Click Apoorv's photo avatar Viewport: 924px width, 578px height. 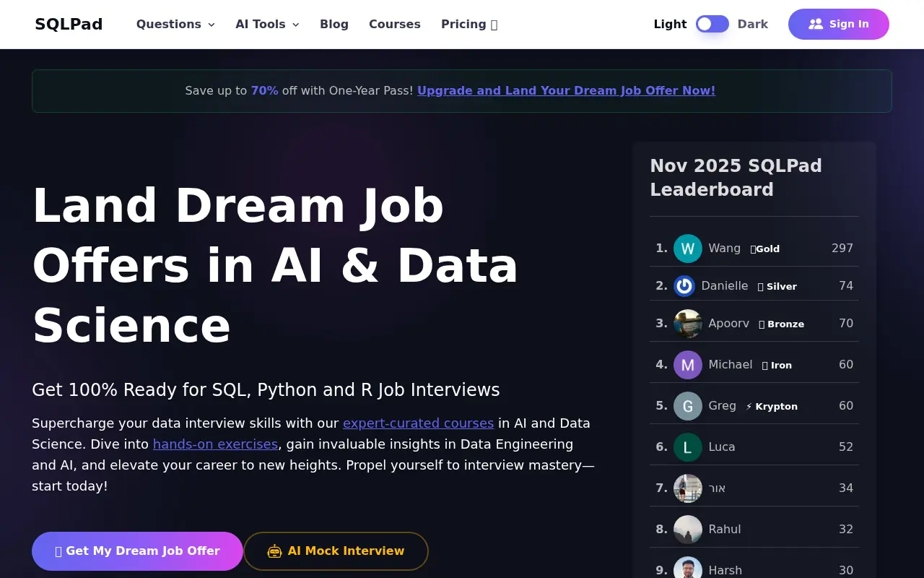click(x=688, y=324)
